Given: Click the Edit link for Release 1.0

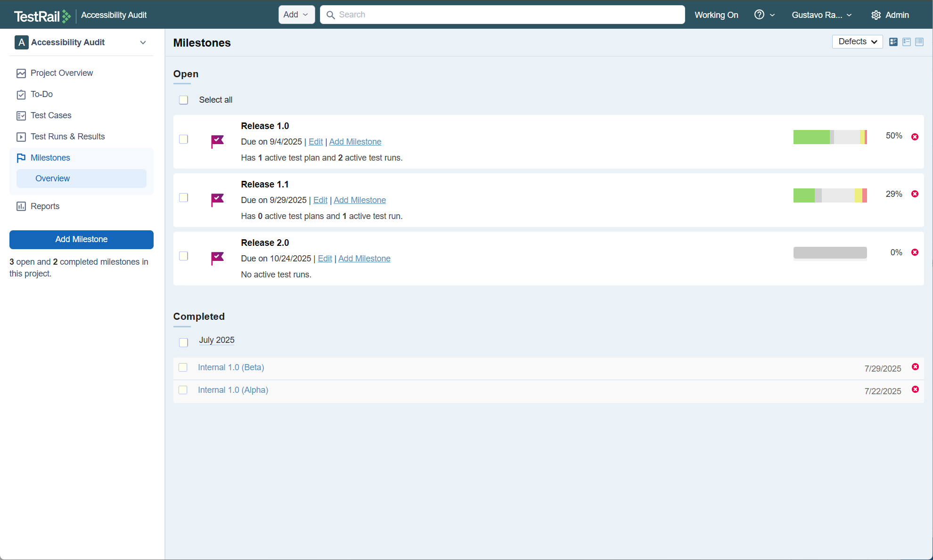Looking at the screenshot, I should [x=315, y=142].
